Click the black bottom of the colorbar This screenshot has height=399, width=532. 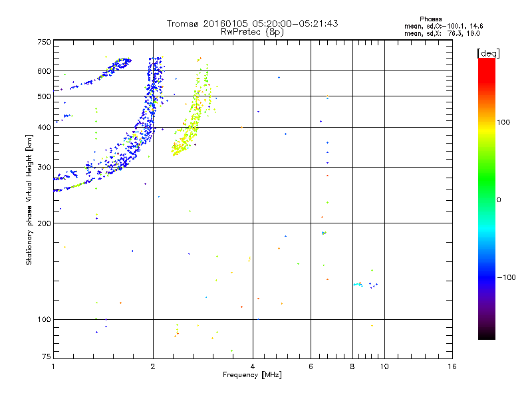click(487, 334)
